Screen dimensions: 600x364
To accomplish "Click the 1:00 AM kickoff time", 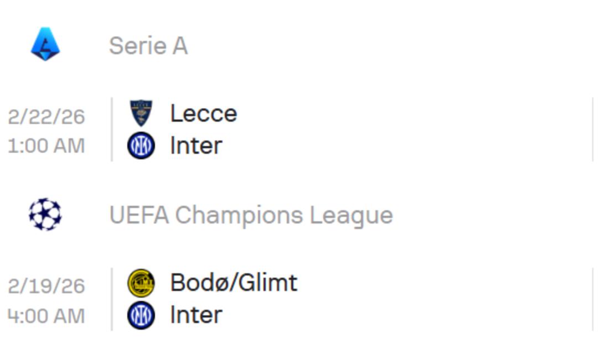I will (46, 146).
